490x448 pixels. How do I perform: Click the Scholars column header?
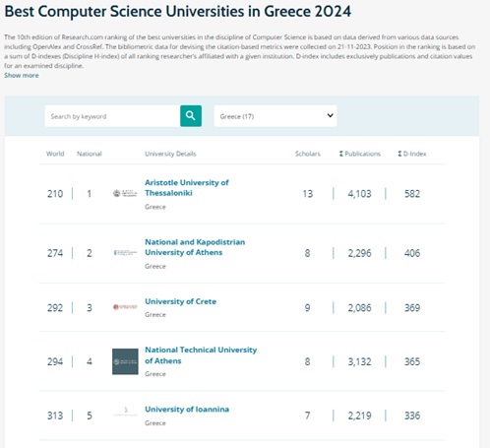308,154
